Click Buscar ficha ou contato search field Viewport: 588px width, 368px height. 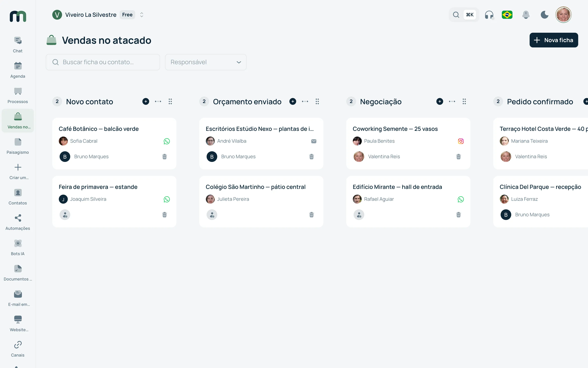[103, 62]
